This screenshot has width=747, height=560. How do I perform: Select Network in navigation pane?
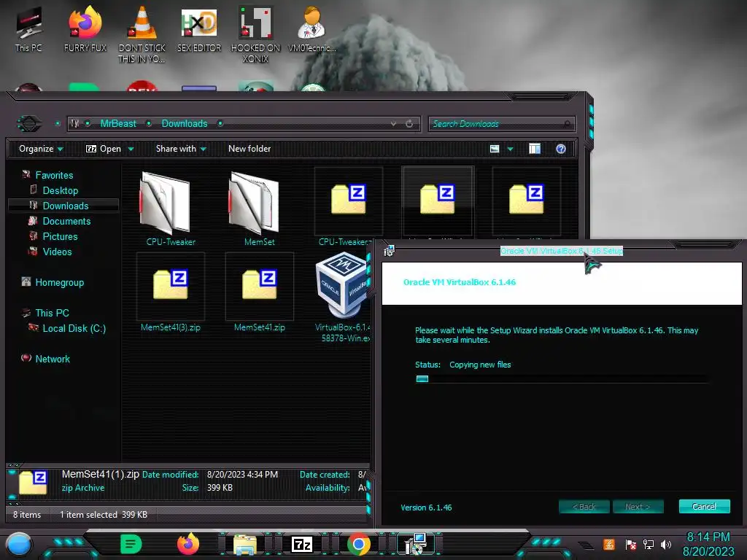(53, 359)
